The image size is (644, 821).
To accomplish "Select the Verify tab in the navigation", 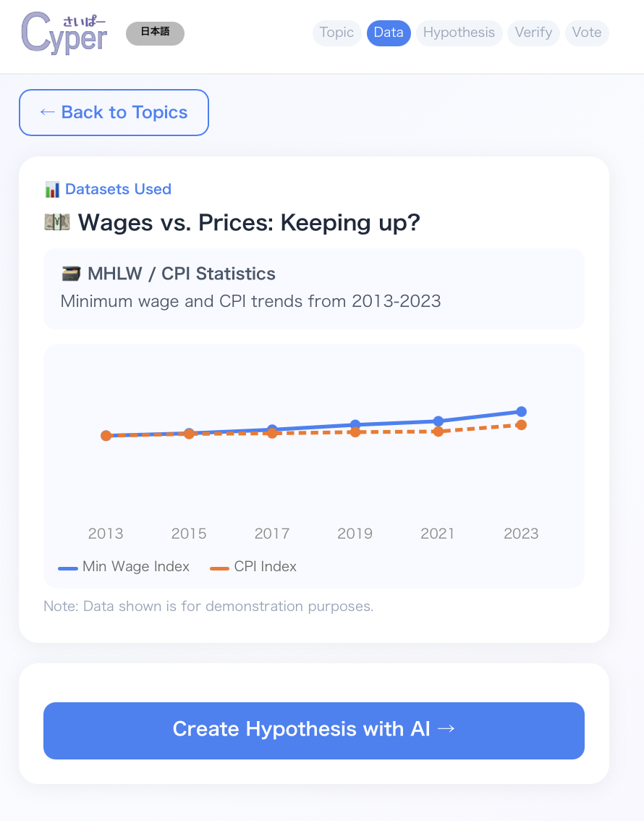I will [x=533, y=33].
